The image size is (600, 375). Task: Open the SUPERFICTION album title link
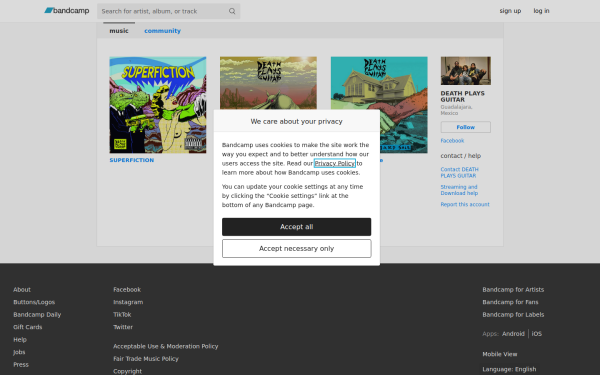(132, 160)
